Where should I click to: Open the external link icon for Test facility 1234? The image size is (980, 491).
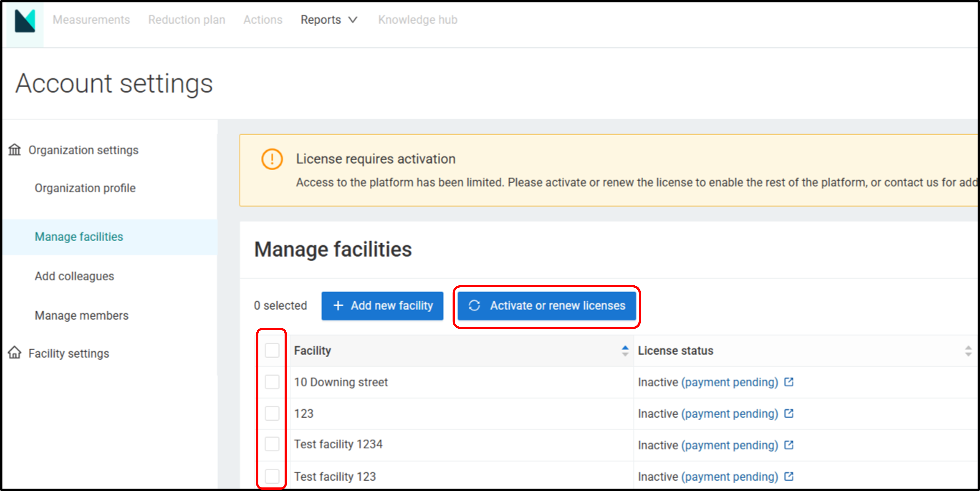(789, 445)
